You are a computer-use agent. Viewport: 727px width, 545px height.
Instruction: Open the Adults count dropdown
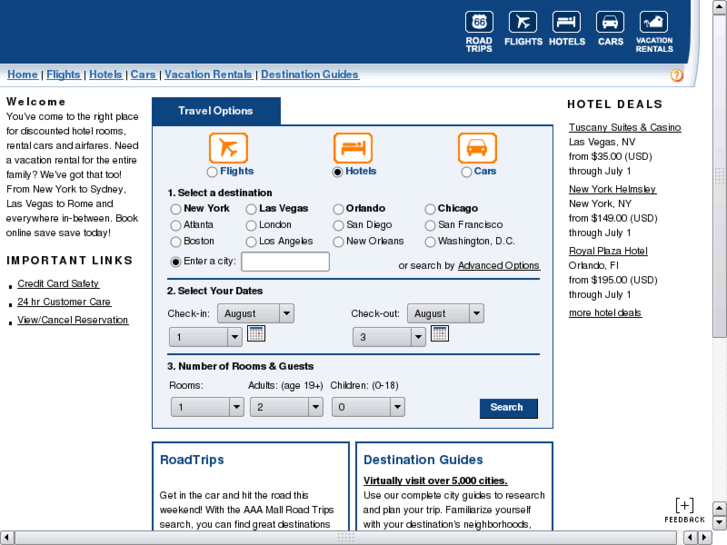[286, 407]
